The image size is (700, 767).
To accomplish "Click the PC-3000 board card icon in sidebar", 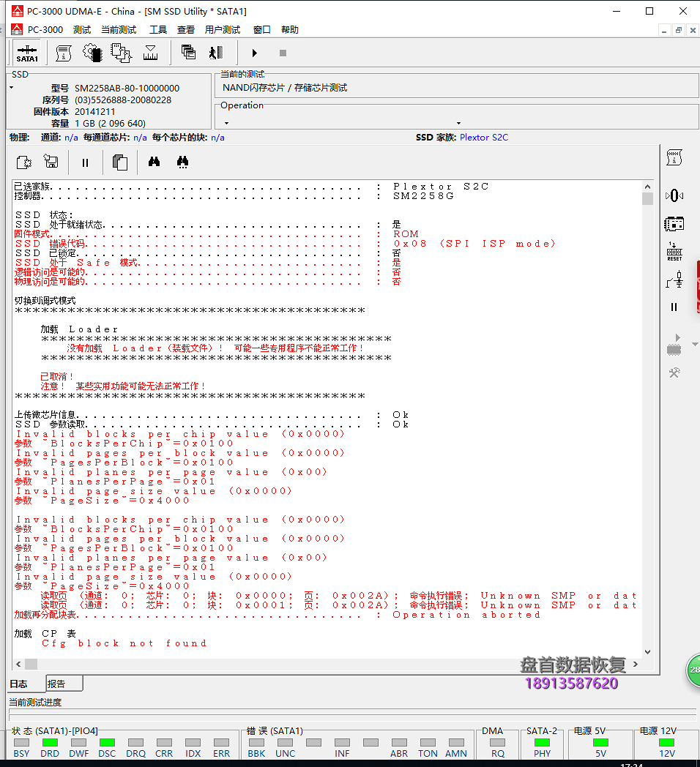I will (674, 224).
